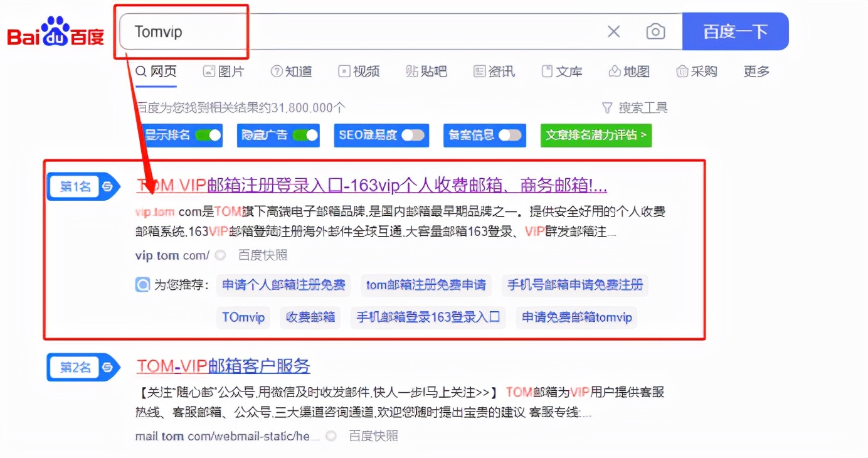The height and width of the screenshot is (458, 868).
Task: Select tom邮箱注册免费申请 suggestion
Action: (426, 285)
